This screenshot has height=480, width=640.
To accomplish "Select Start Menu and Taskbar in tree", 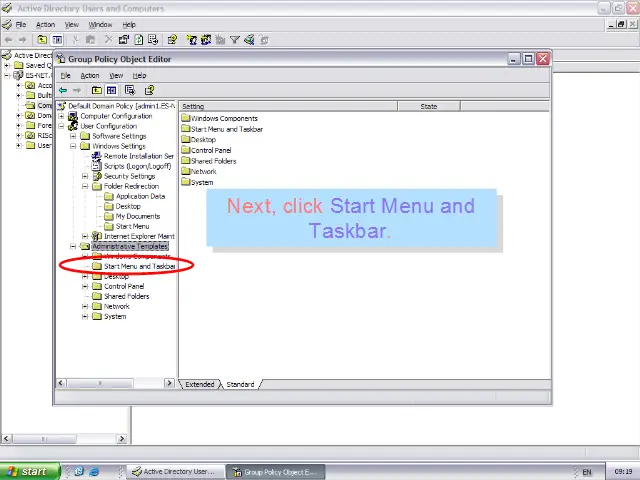I will click(x=140, y=267).
